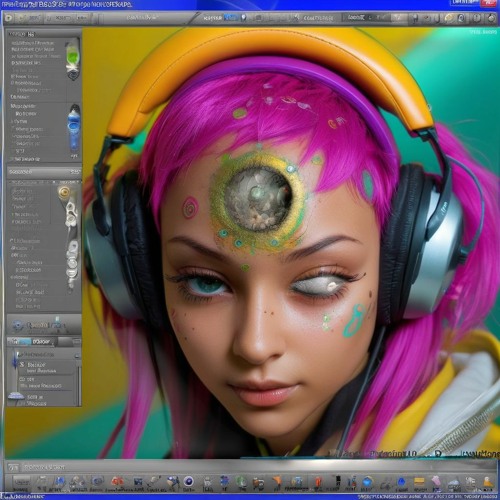500x500 pixels.
Task: Click the last round icon at far right of top toolbar
Action: 491,18
